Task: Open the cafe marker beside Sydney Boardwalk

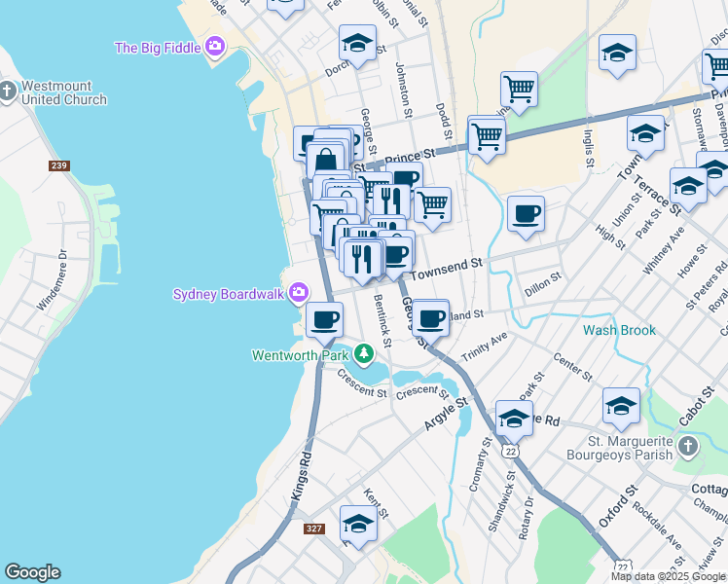Action: pyautogui.click(x=324, y=318)
